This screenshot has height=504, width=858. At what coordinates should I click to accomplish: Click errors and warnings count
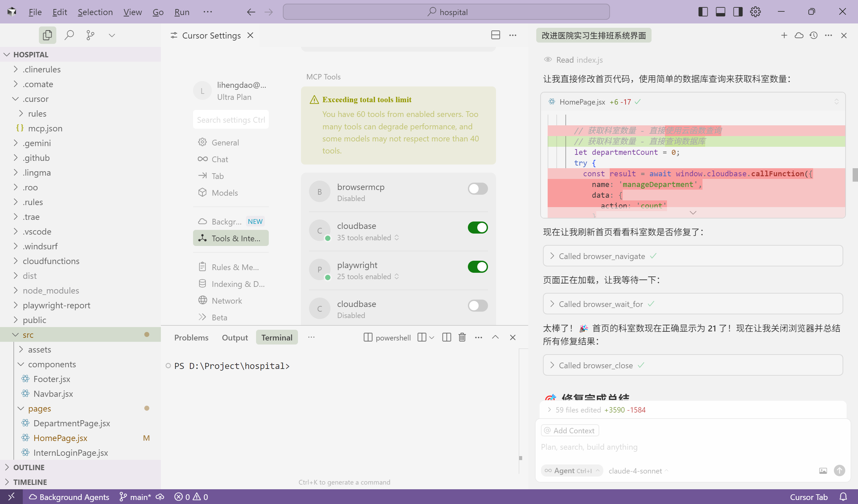point(191,497)
